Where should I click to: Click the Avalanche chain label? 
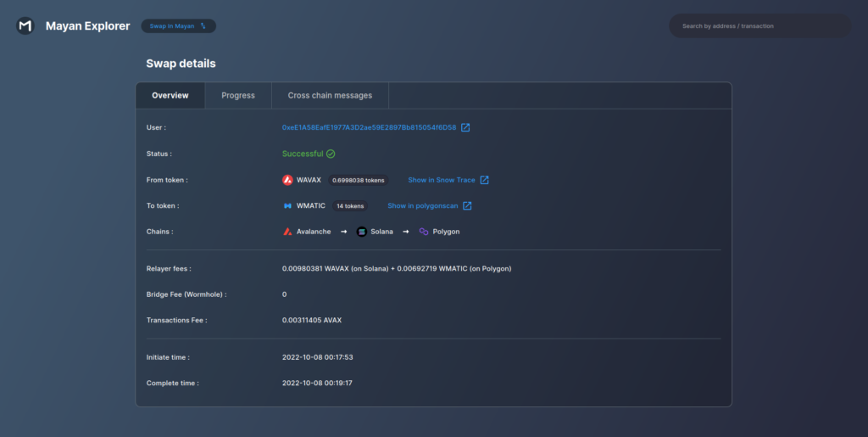point(314,232)
